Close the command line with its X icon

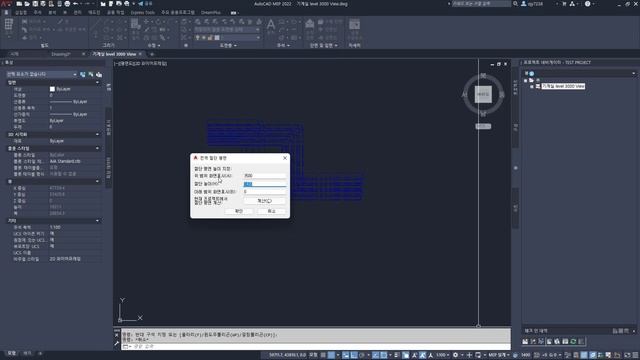(x=117, y=335)
